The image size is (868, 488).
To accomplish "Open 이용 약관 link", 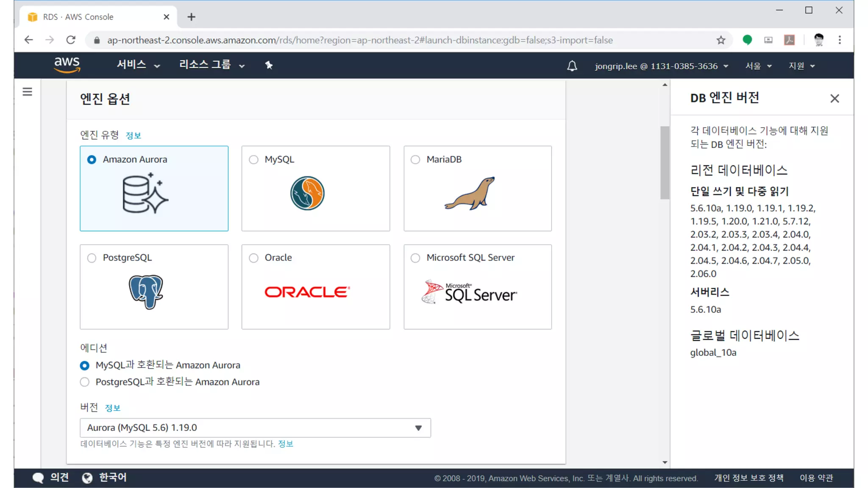I will pos(816,478).
